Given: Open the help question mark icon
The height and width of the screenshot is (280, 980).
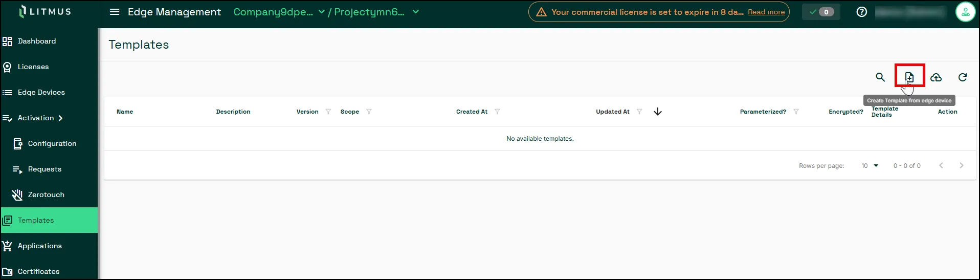Looking at the screenshot, I should 862,12.
